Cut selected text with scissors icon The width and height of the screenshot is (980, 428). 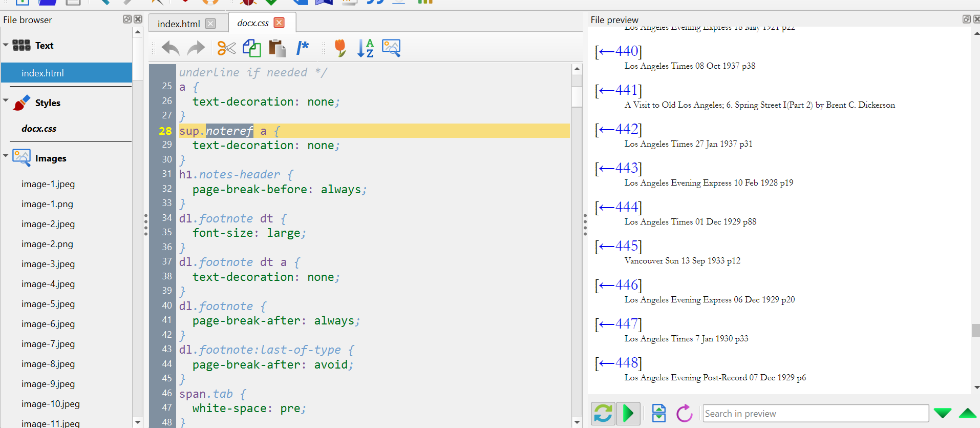tap(226, 48)
